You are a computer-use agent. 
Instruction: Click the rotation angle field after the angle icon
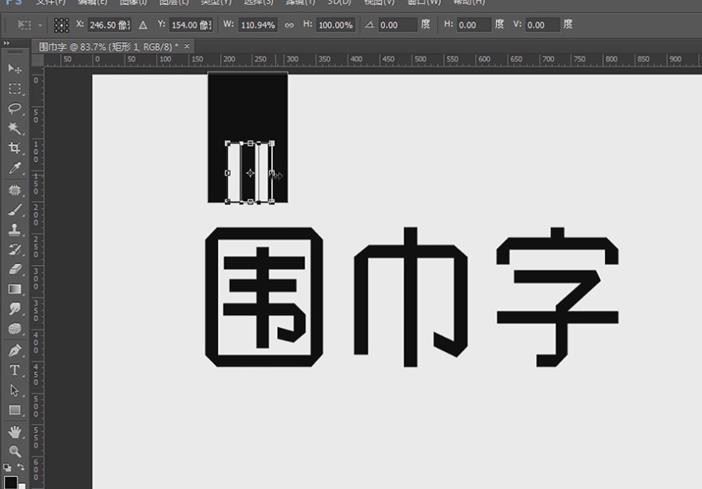[398, 25]
